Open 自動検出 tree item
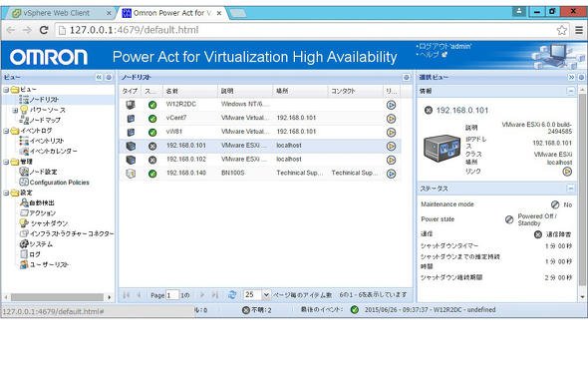The height and width of the screenshot is (390, 588). [x=42, y=203]
